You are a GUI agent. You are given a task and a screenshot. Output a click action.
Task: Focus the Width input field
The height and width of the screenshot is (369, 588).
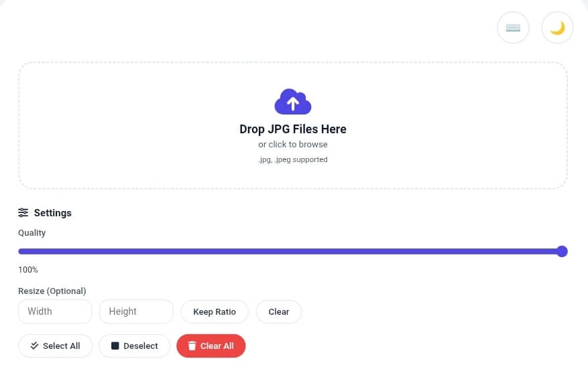[x=55, y=311]
